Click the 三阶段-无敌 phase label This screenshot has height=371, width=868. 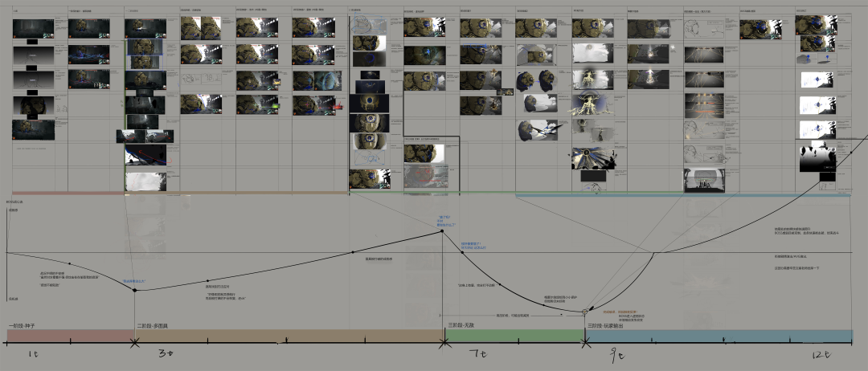click(x=461, y=325)
